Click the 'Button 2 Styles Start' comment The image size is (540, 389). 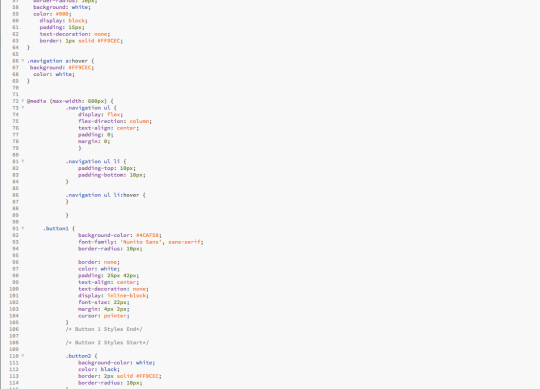tap(107, 343)
